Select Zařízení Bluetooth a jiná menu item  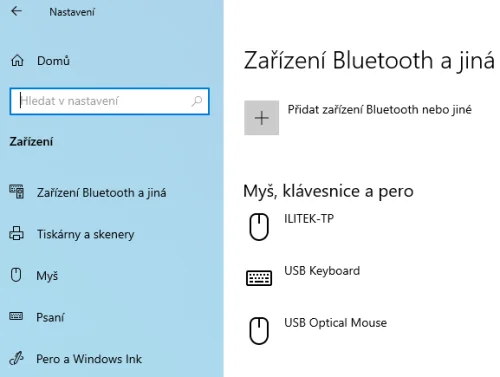pos(101,193)
